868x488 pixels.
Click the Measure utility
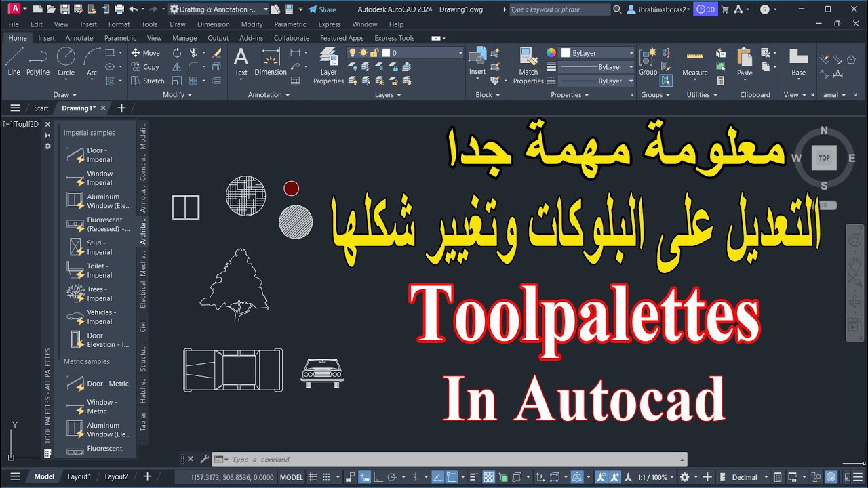[694, 62]
